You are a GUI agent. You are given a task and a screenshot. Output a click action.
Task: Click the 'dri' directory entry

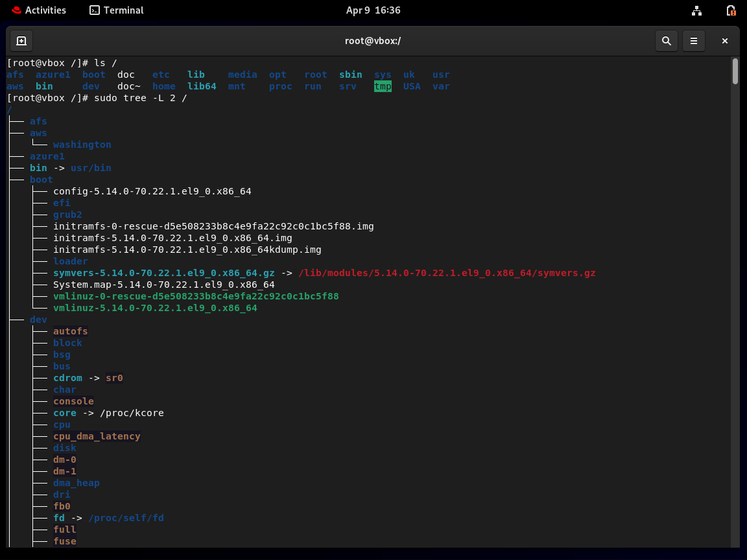coord(62,495)
